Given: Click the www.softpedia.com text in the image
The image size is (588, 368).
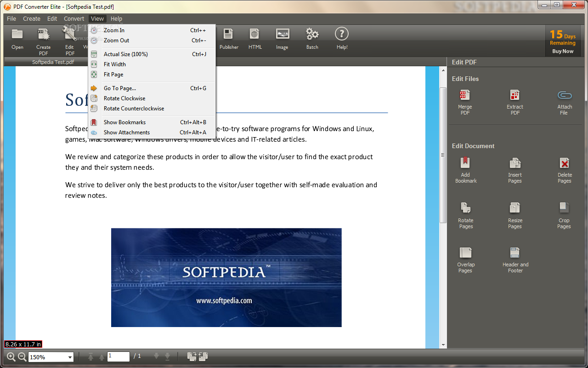Looking at the screenshot, I should 224,301.
